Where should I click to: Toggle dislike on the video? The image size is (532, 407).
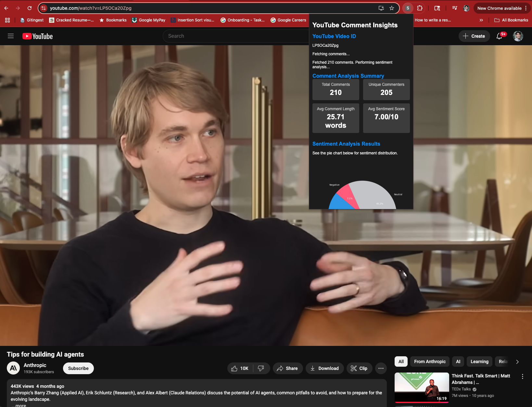pyautogui.click(x=261, y=368)
